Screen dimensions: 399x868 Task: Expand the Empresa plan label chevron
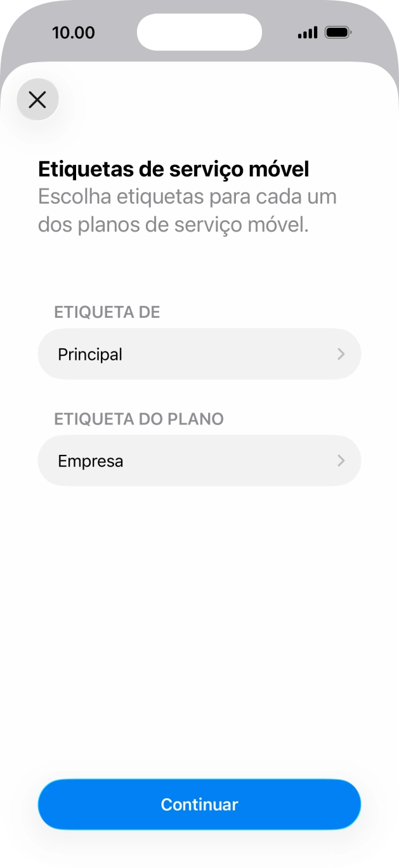click(341, 460)
